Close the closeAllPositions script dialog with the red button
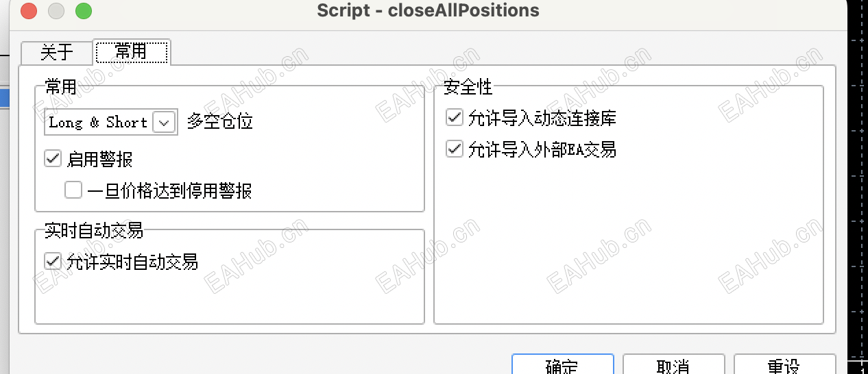This screenshot has height=374, width=868. 29,11
